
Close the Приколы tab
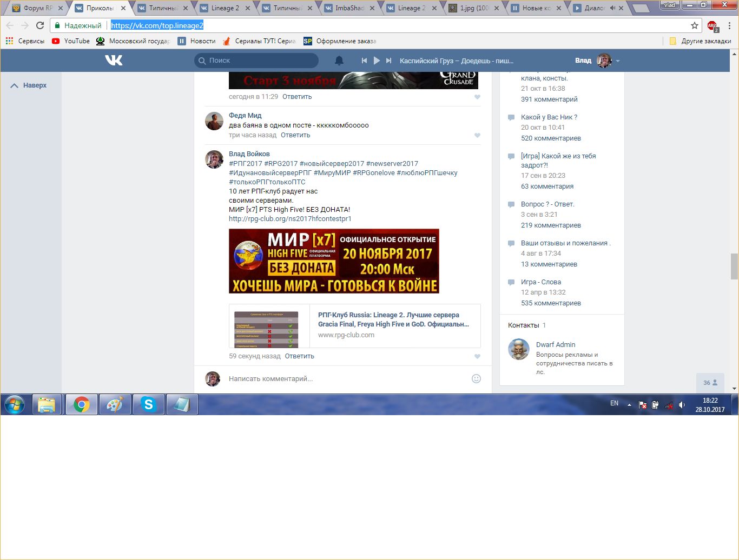(123, 8)
